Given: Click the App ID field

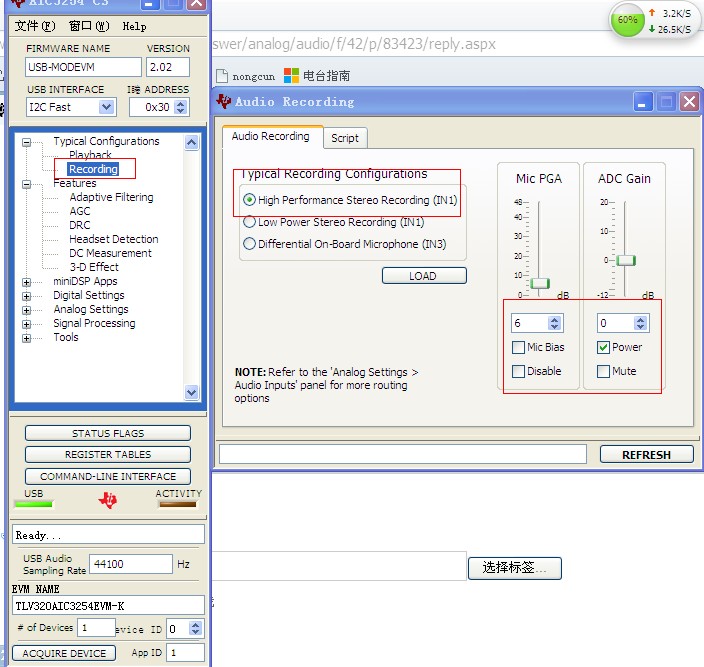Looking at the screenshot, I should (185, 653).
